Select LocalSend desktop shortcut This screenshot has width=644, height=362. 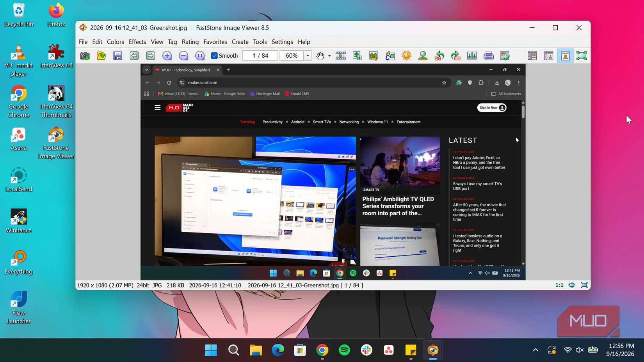pos(19,180)
